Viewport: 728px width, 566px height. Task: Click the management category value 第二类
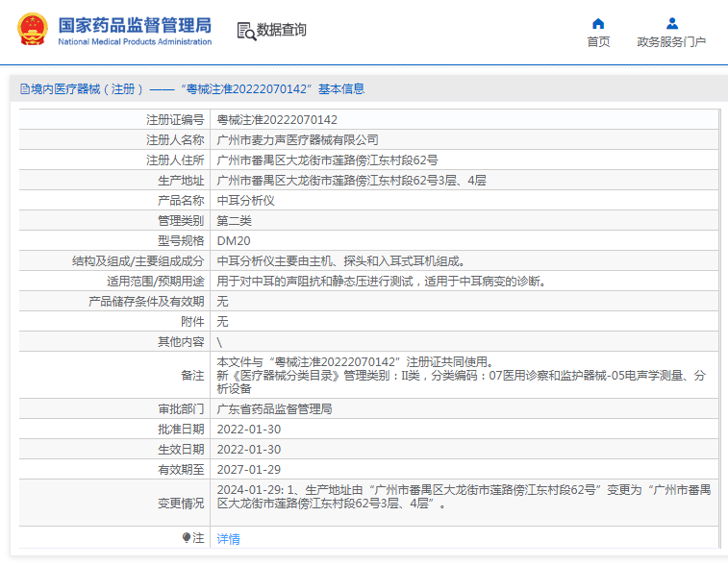pyautogui.click(x=234, y=221)
